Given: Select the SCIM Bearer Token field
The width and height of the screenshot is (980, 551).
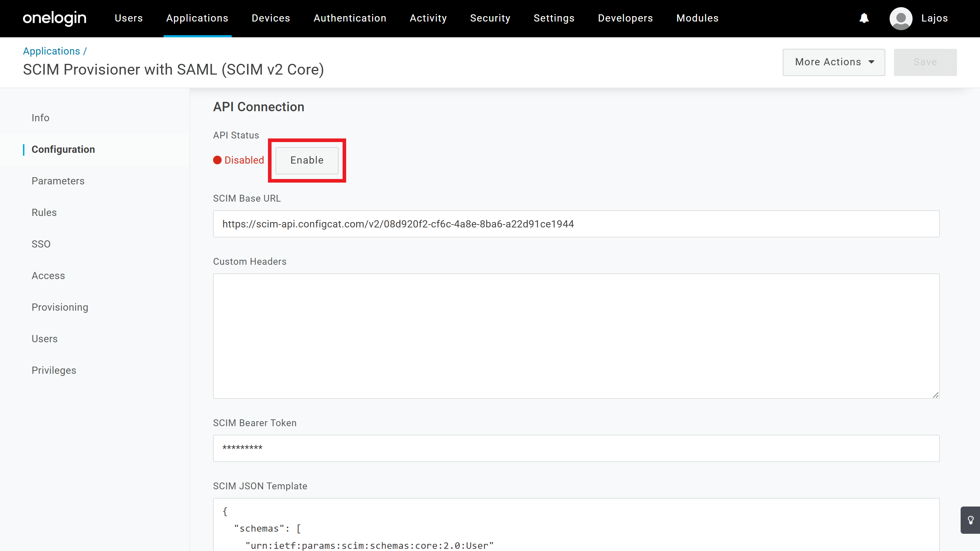Looking at the screenshot, I should [576, 448].
